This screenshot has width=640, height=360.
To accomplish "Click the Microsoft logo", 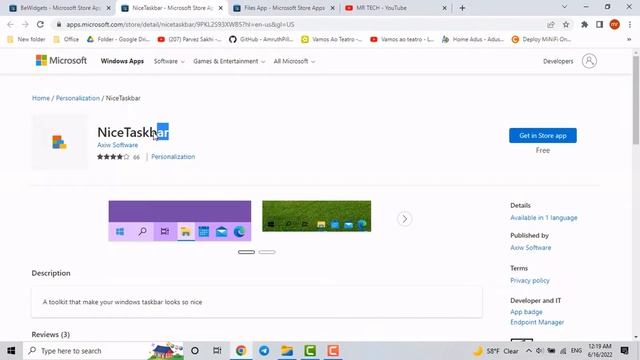I will click(x=61, y=60).
